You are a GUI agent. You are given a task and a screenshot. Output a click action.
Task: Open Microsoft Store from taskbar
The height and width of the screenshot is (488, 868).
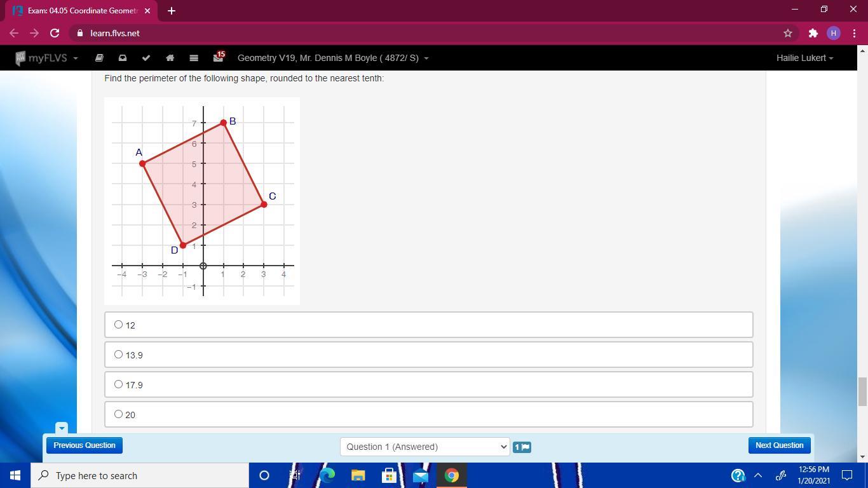tap(389, 475)
